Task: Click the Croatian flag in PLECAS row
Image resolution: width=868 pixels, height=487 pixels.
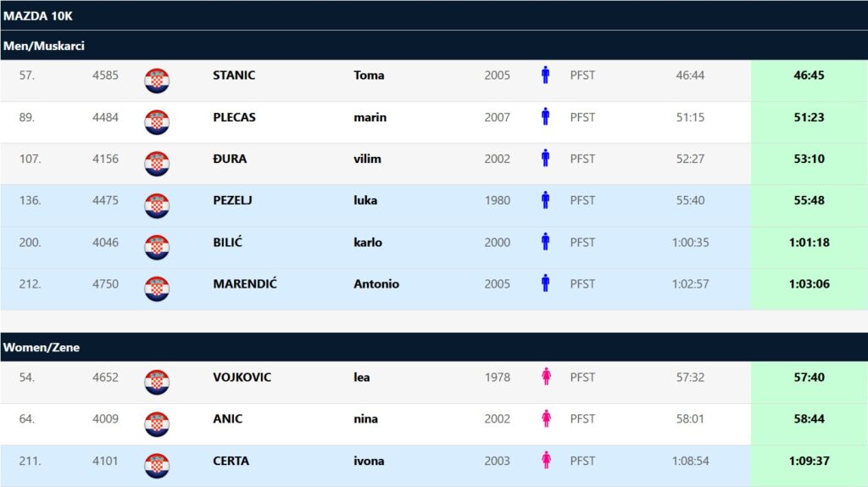Action: click(x=157, y=122)
